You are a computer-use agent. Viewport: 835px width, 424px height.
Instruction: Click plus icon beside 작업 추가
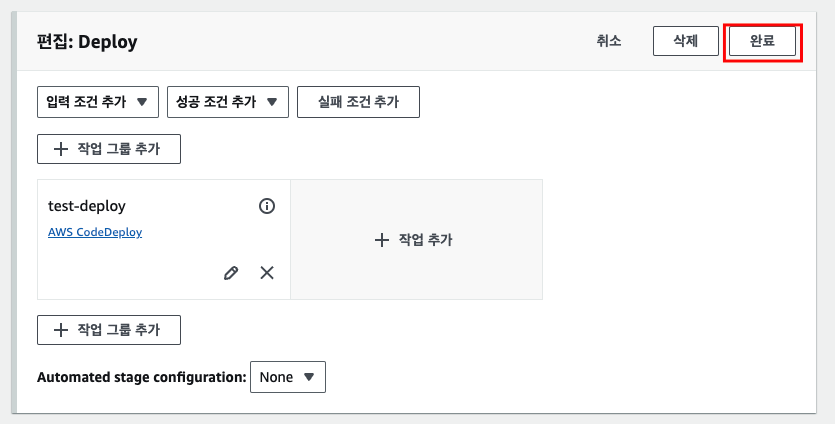tap(382, 240)
